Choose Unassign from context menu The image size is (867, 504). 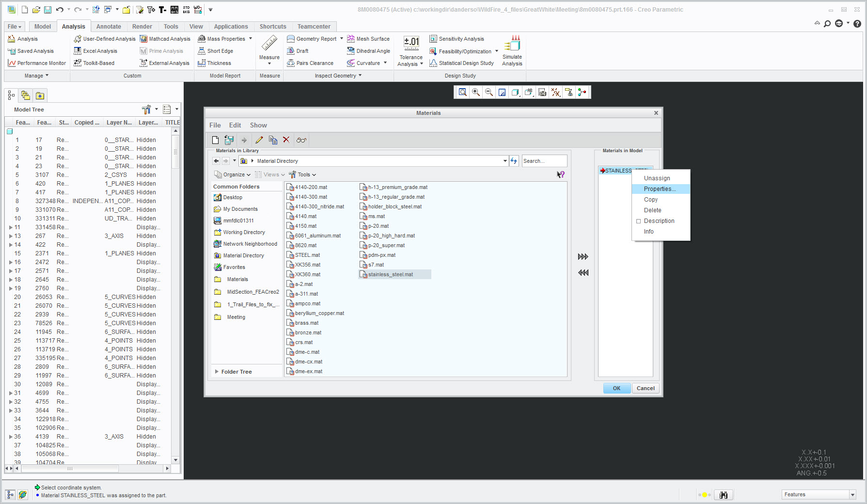[x=661, y=178]
